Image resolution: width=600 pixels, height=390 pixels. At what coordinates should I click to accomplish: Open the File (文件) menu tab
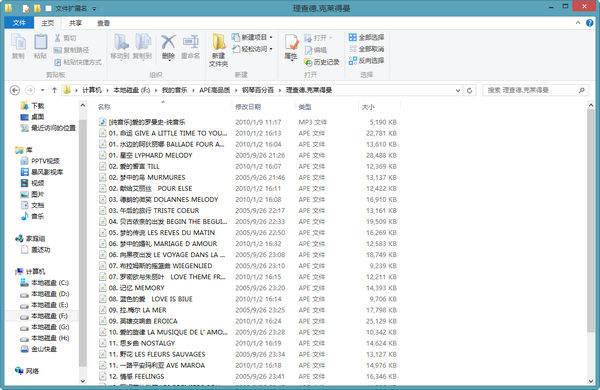click(19, 23)
